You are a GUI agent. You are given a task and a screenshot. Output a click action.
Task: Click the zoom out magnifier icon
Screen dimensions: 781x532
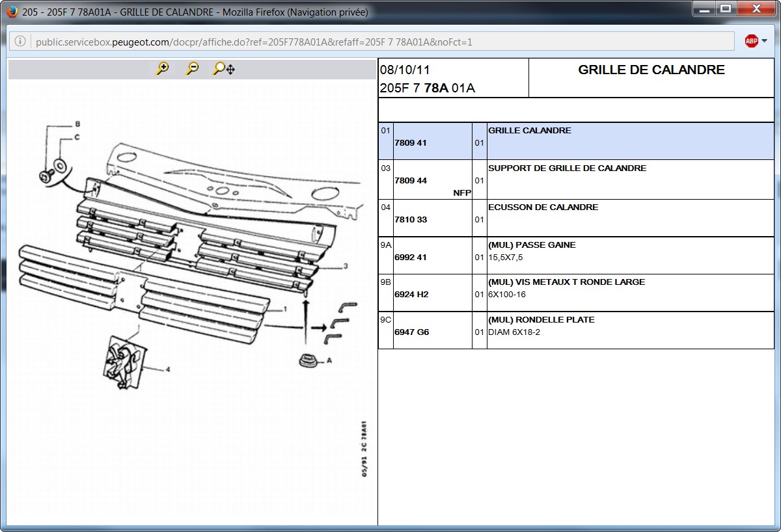[x=192, y=68]
